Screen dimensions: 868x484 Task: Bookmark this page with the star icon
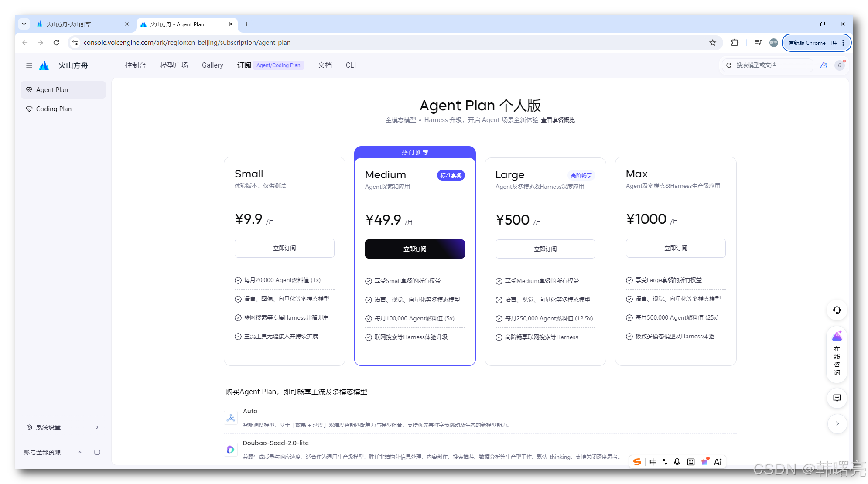tap(713, 43)
